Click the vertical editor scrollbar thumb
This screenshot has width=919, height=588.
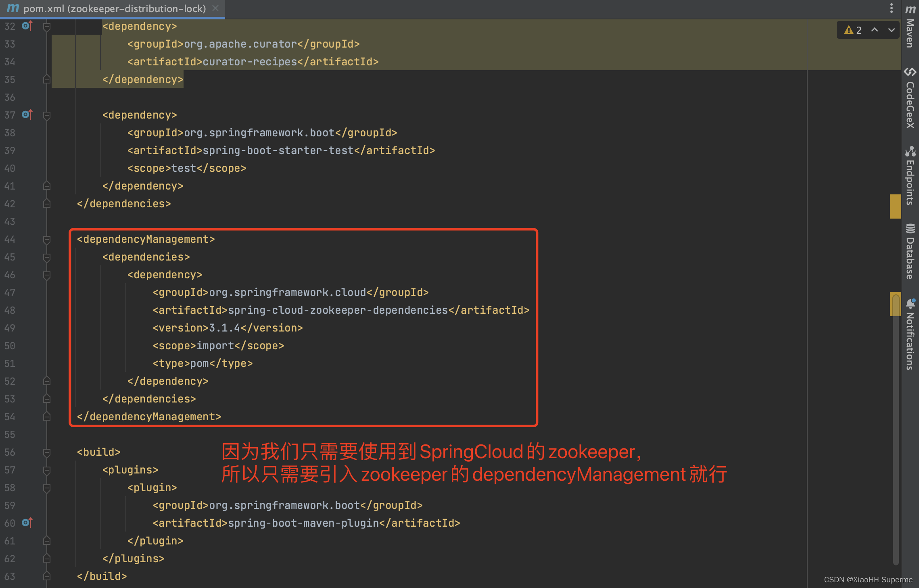896,430
